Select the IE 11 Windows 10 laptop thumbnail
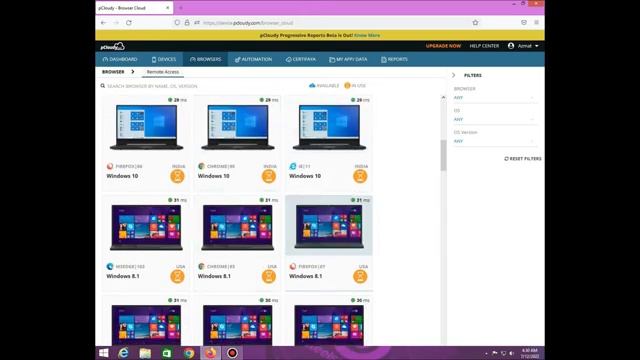The width and height of the screenshot is (640, 360). click(x=329, y=127)
